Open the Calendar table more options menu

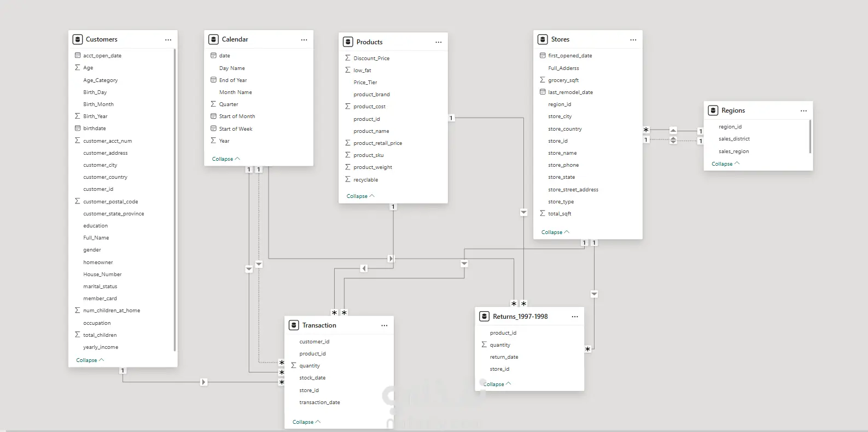pyautogui.click(x=304, y=40)
